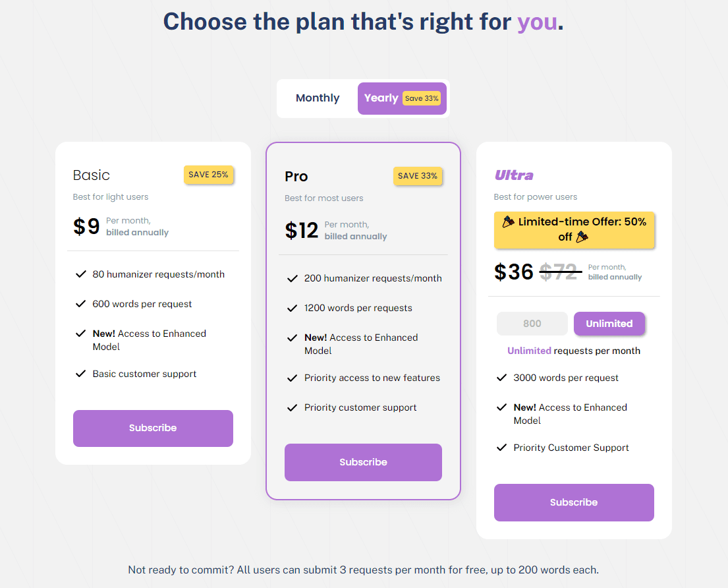728x588 pixels.
Task: Subscribe to the Pro plan
Action: [x=363, y=463]
